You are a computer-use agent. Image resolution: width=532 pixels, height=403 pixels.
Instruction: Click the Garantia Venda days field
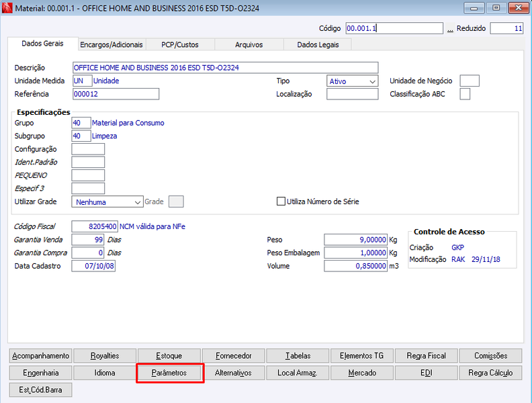(88, 240)
